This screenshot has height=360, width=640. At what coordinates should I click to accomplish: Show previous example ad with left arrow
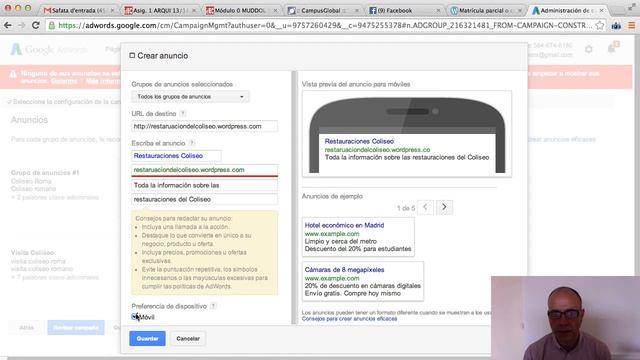pos(425,207)
